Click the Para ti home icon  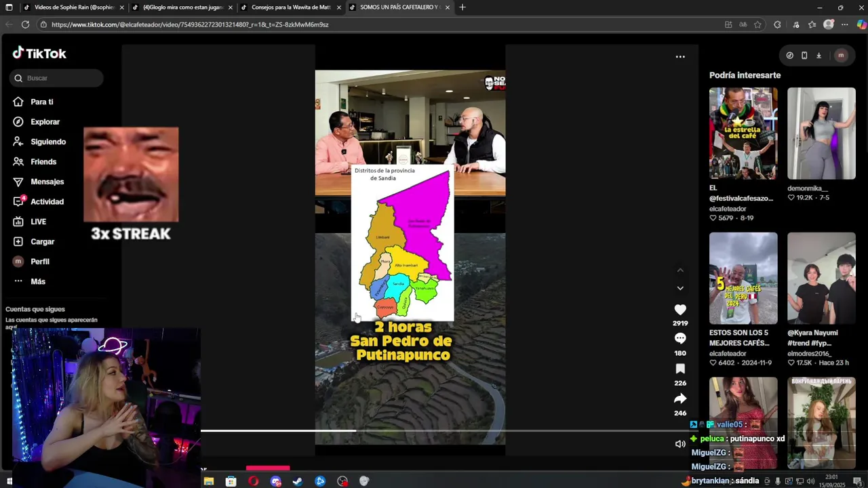pos(18,102)
